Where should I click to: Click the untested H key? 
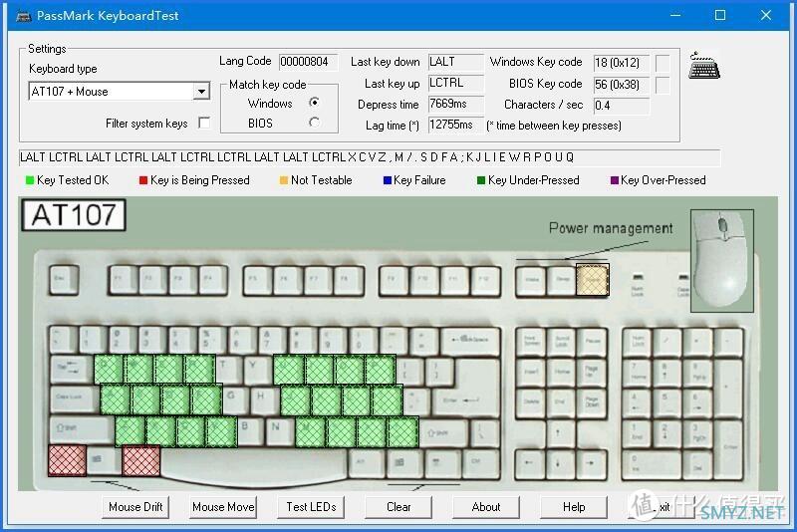266,400
